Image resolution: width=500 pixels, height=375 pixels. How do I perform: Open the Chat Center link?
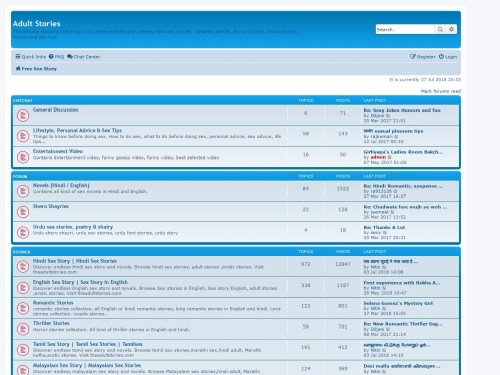[84, 57]
